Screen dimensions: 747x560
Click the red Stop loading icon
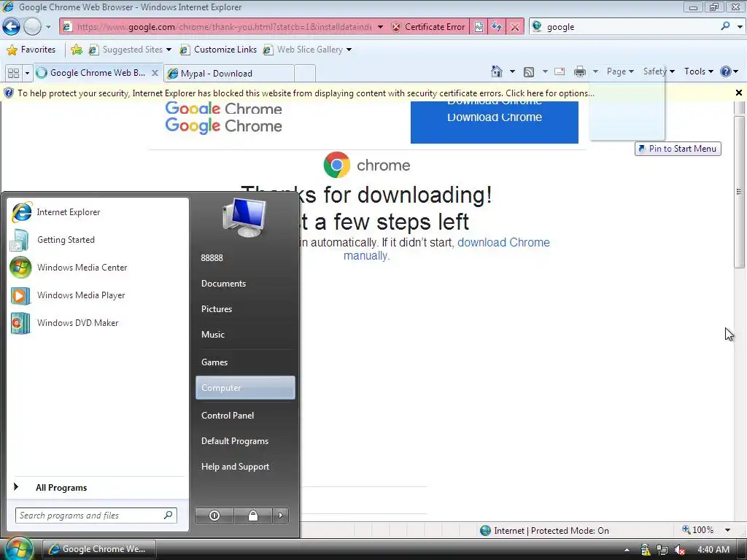[x=515, y=27]
